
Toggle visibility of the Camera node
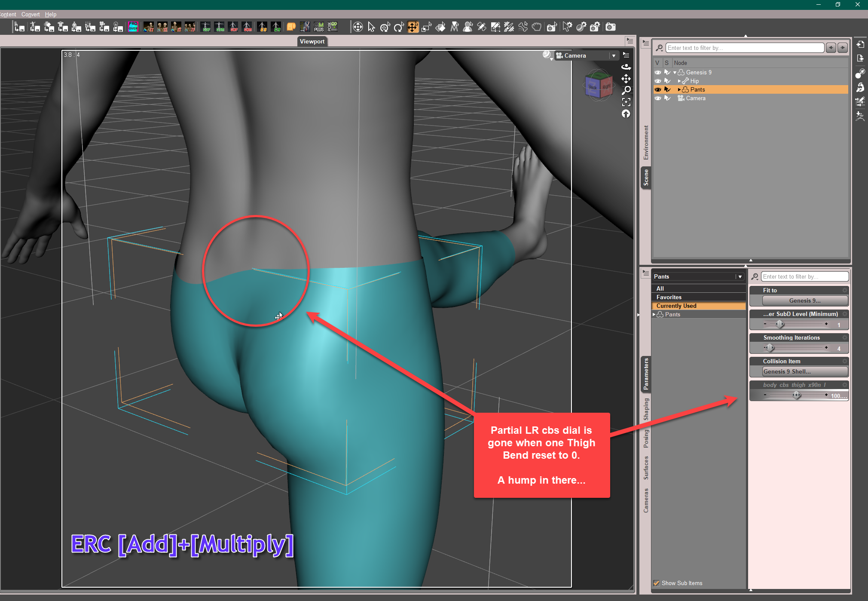click(657, 98)
